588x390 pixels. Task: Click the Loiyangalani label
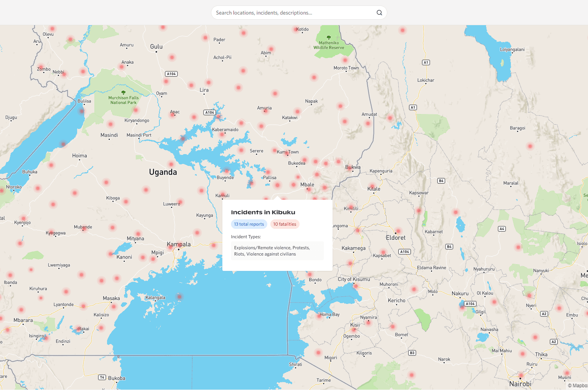512,50
